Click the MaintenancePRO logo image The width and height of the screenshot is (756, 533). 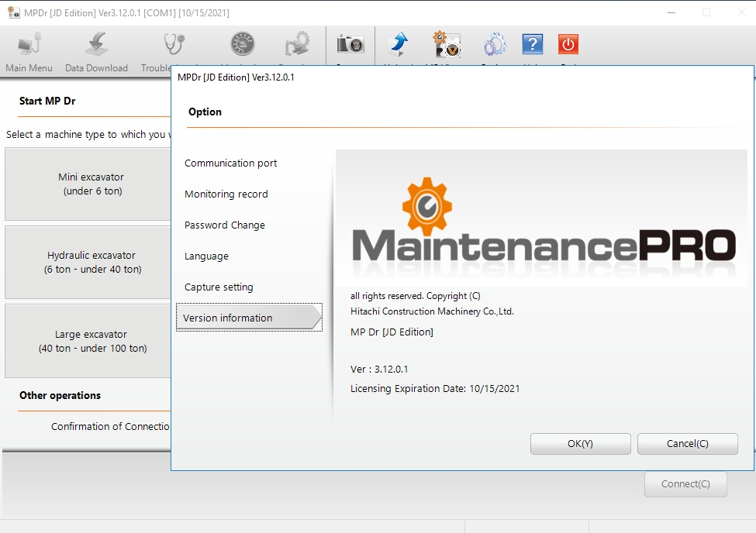(541, 219)
